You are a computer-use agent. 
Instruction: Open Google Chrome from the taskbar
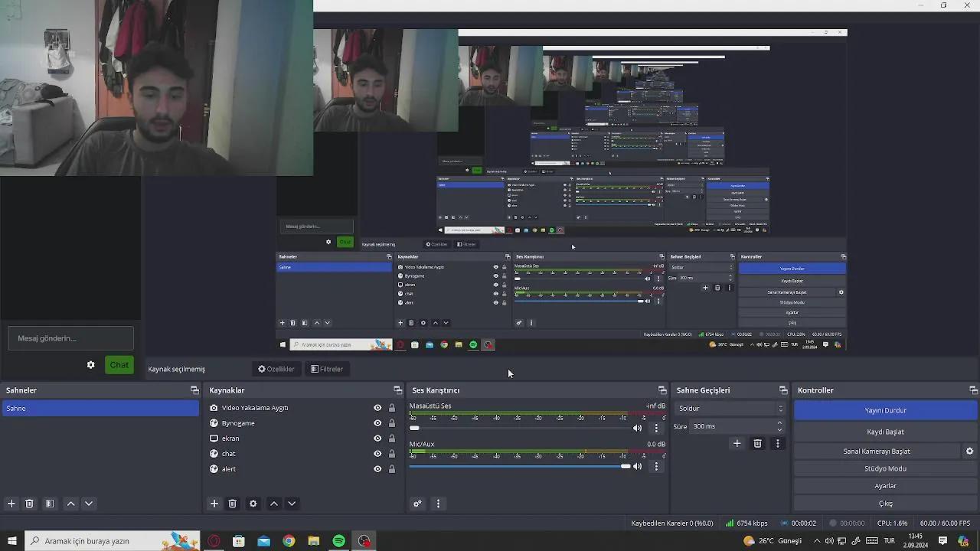289,541
